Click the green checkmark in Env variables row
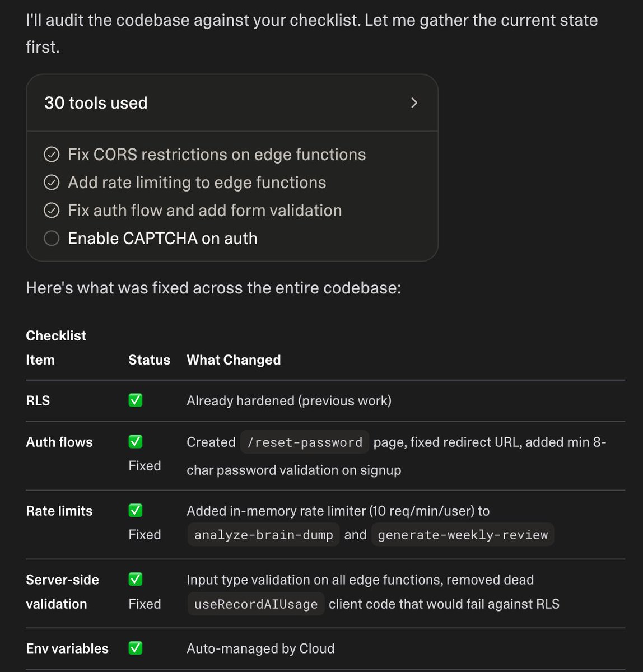The height and width of the screenshot is (672, 643). point(136,648)
